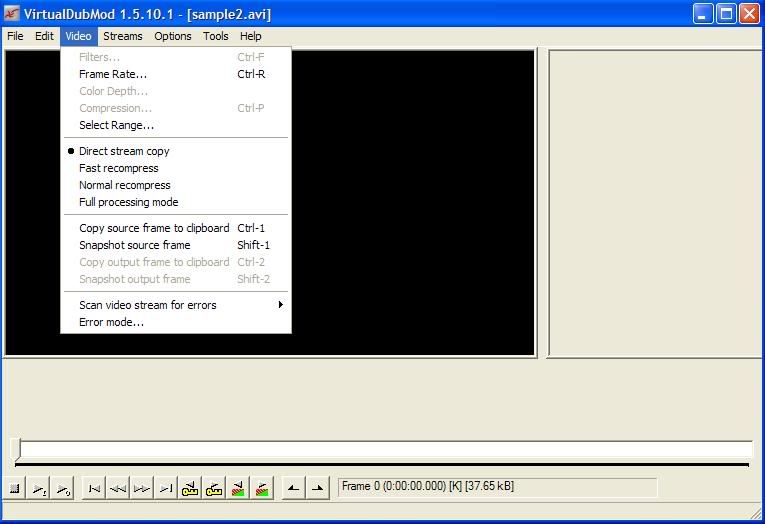Image resolution: width=765 pixels, height=524 pixels.
Task: Jump to the start of the video
Action: click(x=94, y=488)
